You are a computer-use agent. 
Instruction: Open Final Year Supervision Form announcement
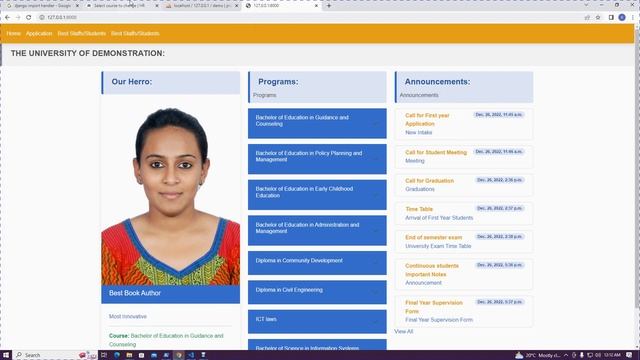pos(434,307)
